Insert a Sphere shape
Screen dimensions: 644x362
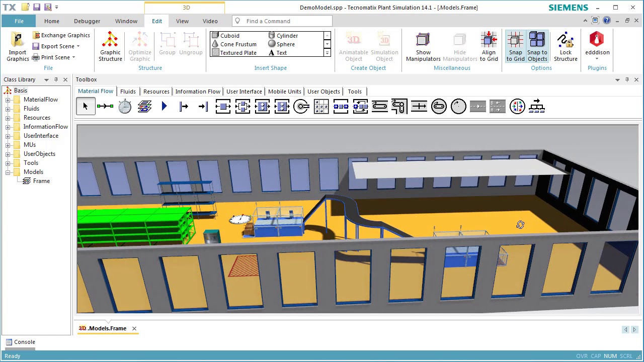281,44
